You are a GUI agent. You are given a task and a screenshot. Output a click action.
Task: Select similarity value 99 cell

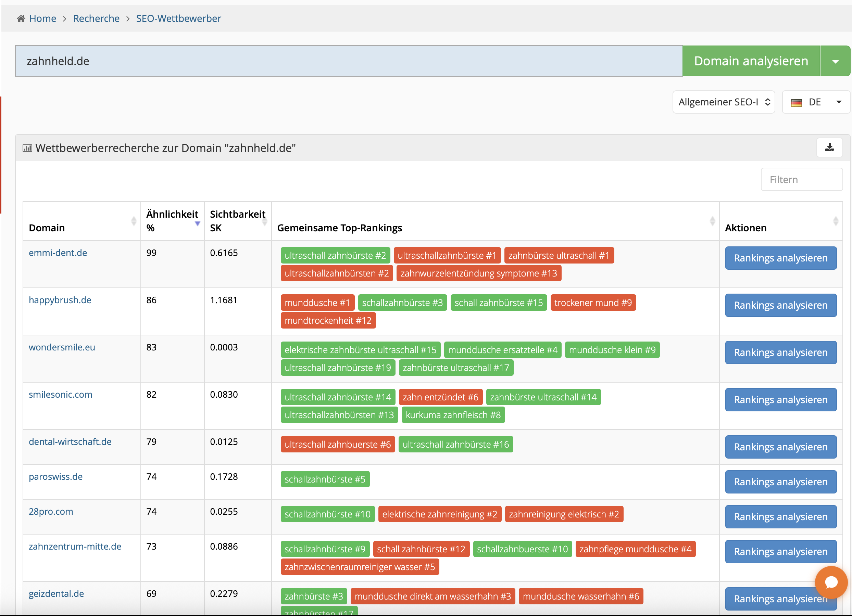coord(173,264)
